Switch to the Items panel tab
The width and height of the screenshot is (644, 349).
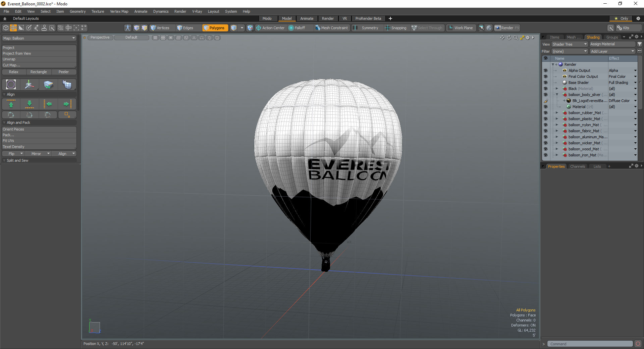554,37
